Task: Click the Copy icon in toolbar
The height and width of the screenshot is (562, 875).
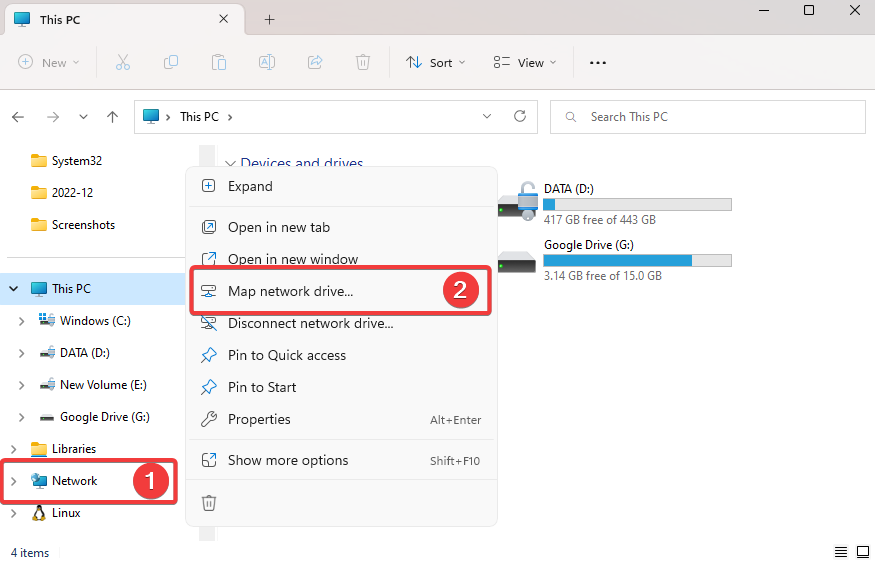Action: pyautogui.click(x=171, y=62)
